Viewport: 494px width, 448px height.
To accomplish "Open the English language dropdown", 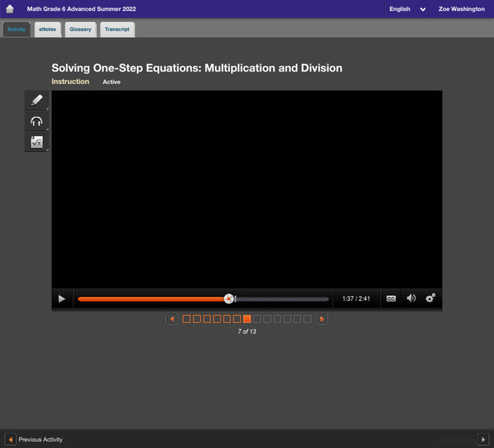I will (x=407, y=9).
